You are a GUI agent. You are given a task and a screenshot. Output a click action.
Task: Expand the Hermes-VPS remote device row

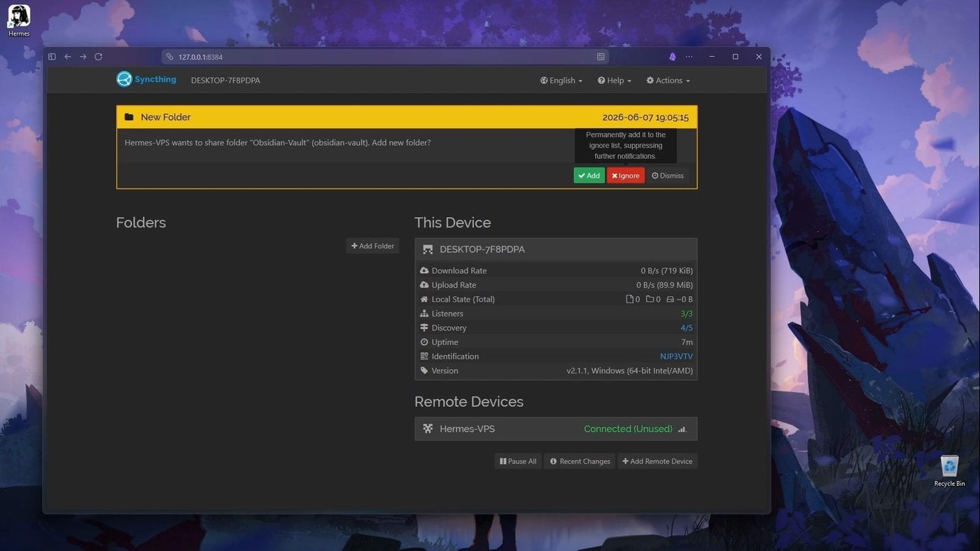click(x=556, y=429)
